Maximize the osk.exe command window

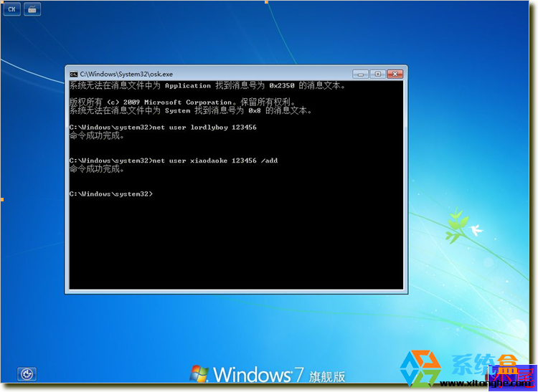coord(378,74)
